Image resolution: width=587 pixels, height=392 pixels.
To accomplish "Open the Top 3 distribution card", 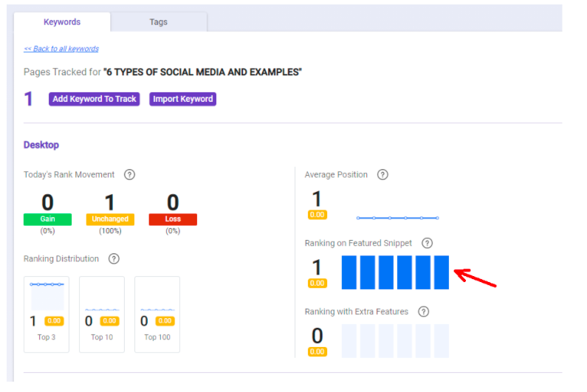I will click(47, 314).
